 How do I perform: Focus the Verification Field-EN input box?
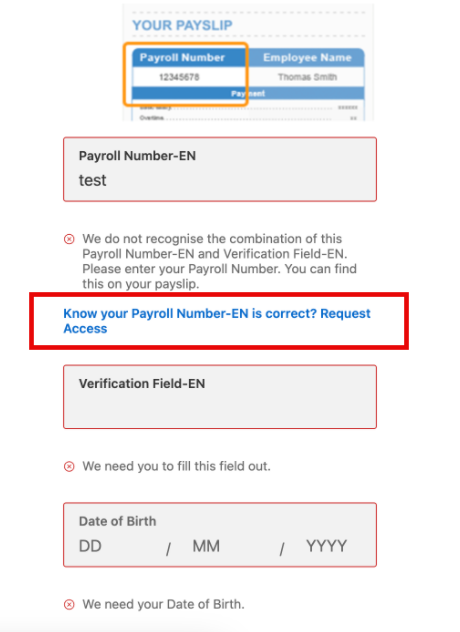coord(220,397)
